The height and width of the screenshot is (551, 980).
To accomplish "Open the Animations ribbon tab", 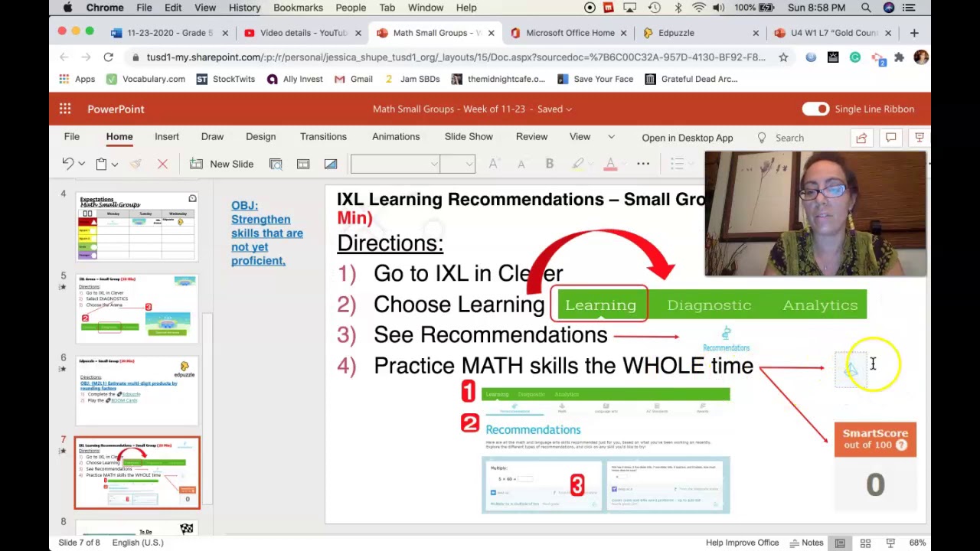I will pos(396,137).
